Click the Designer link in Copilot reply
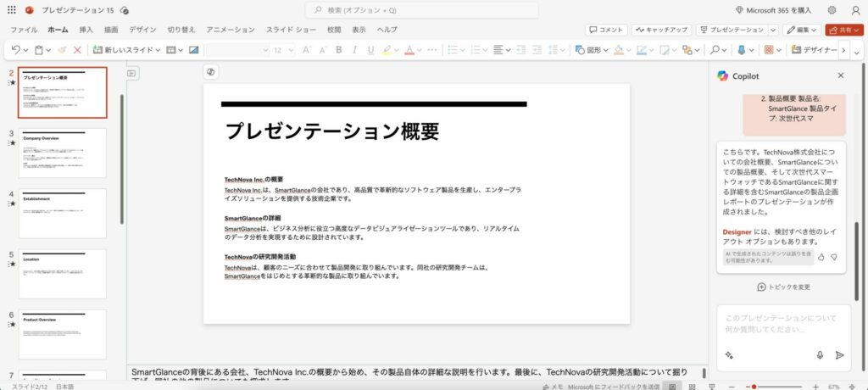 pyautogui.click(x=737, y=232)
